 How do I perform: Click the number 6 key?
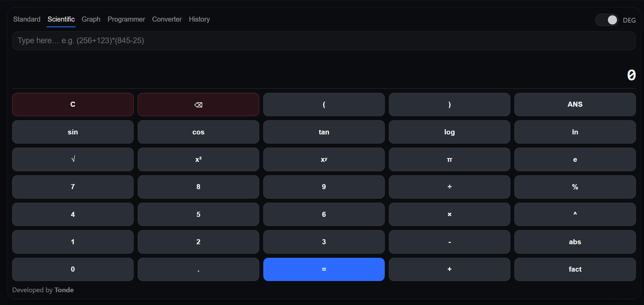324,214
